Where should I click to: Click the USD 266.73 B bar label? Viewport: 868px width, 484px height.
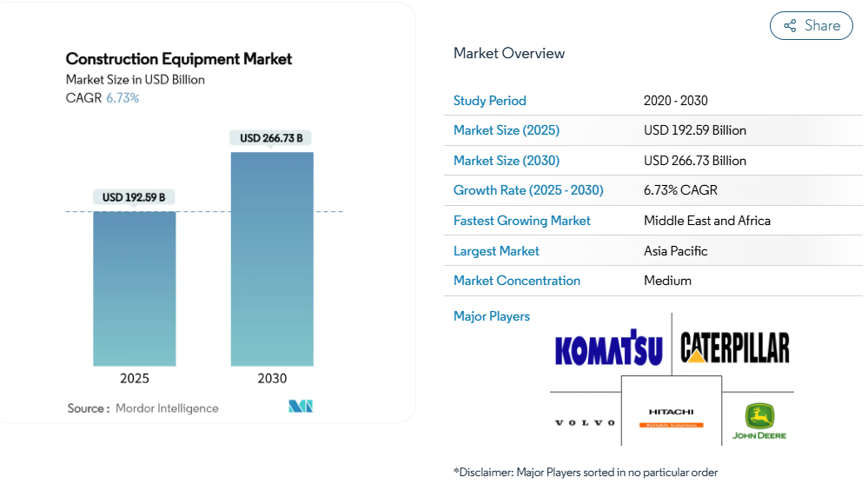(271, 138)
